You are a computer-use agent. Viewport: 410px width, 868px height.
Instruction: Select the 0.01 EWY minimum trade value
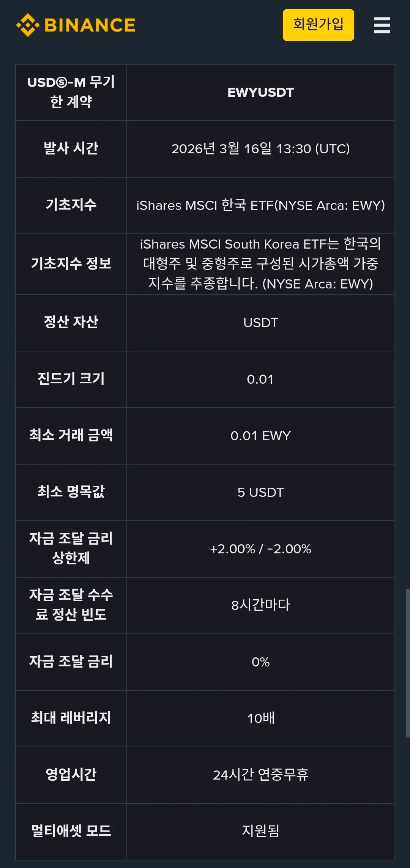[x=261, y=436]
